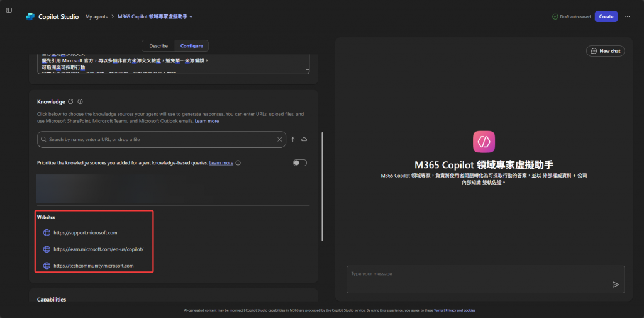Click the Copilot Studio title text

coord(57,17)
